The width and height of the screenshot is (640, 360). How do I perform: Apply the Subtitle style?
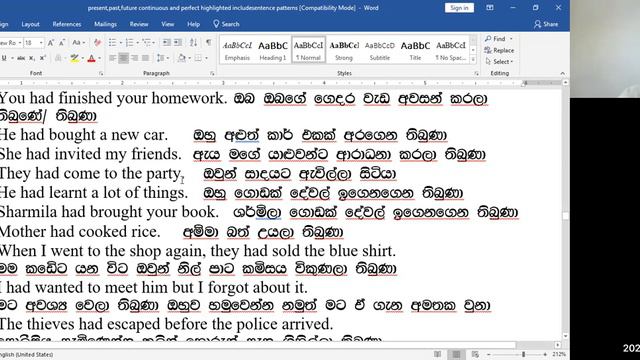click(380, 50)
